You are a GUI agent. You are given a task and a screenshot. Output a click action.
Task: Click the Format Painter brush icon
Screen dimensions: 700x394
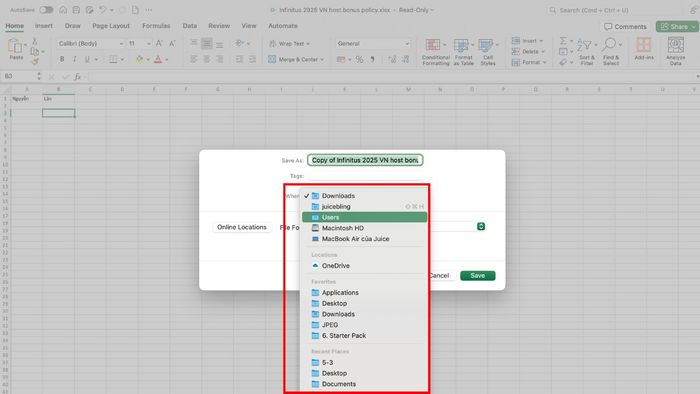click(34, 62)
